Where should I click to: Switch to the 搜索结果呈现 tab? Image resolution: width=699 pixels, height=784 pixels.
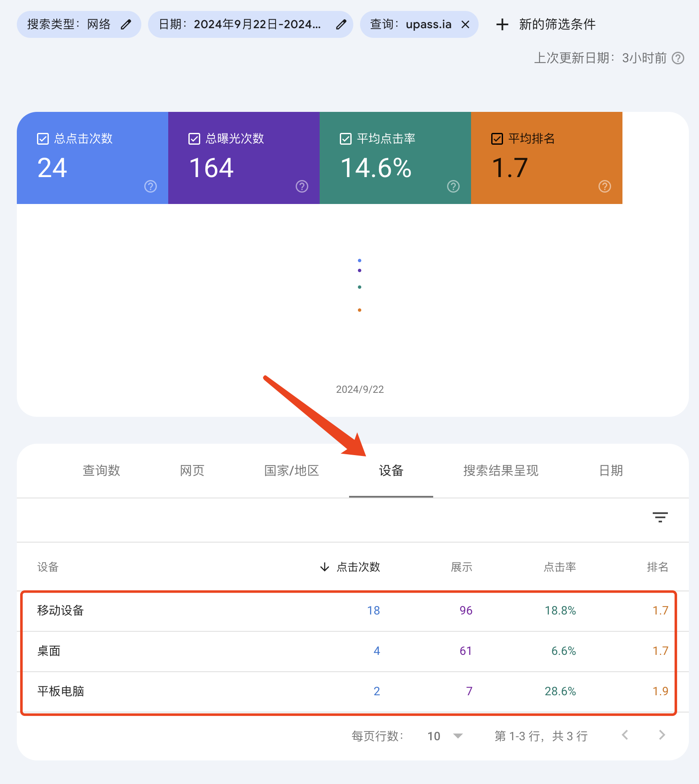501,471
